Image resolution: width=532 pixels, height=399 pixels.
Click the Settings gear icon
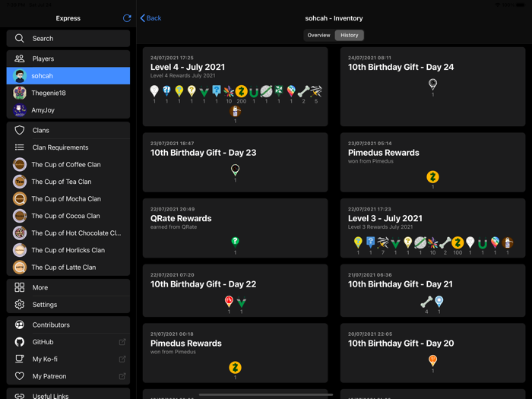click(20, 305)
